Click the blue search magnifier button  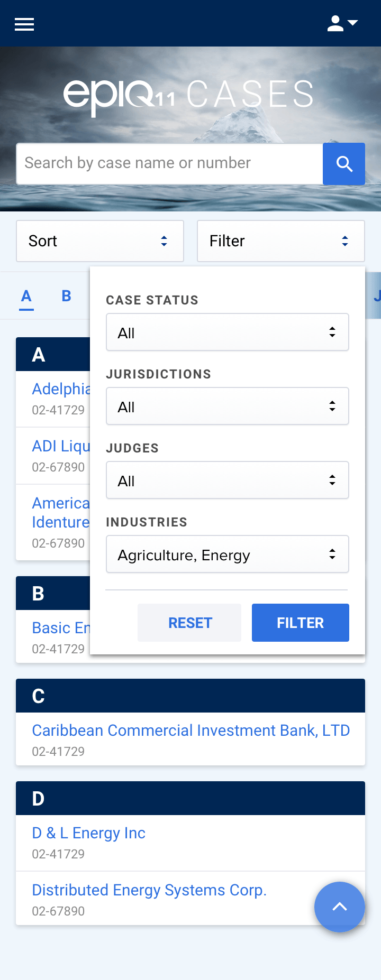click(344, 164)
